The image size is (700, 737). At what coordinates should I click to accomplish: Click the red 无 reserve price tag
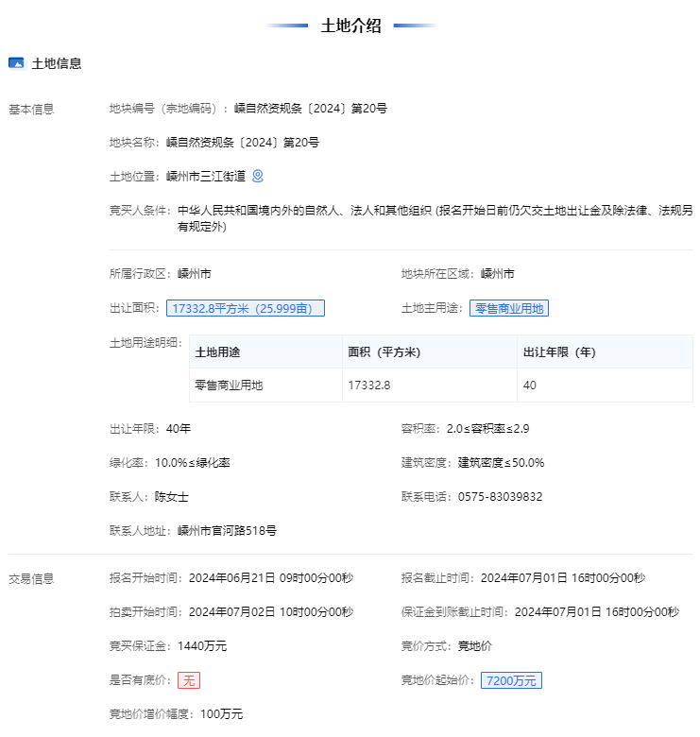(189, 680)
